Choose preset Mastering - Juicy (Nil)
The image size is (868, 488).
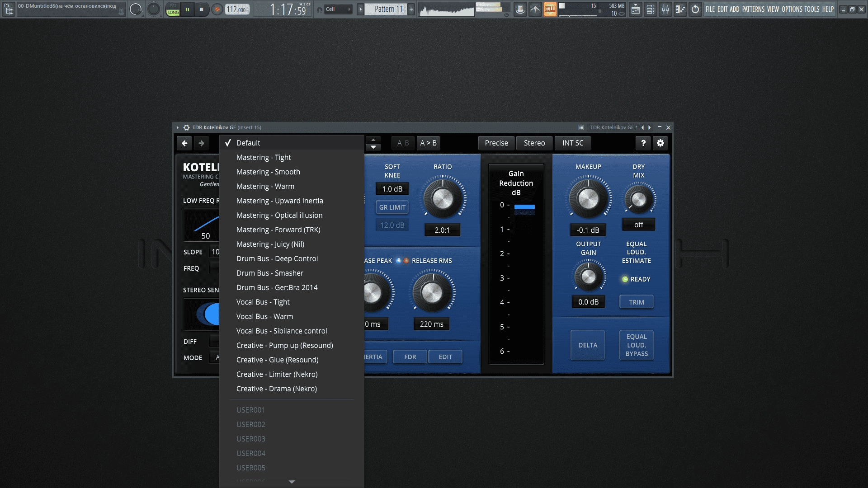pyautogui.click(x=292, y=244)
